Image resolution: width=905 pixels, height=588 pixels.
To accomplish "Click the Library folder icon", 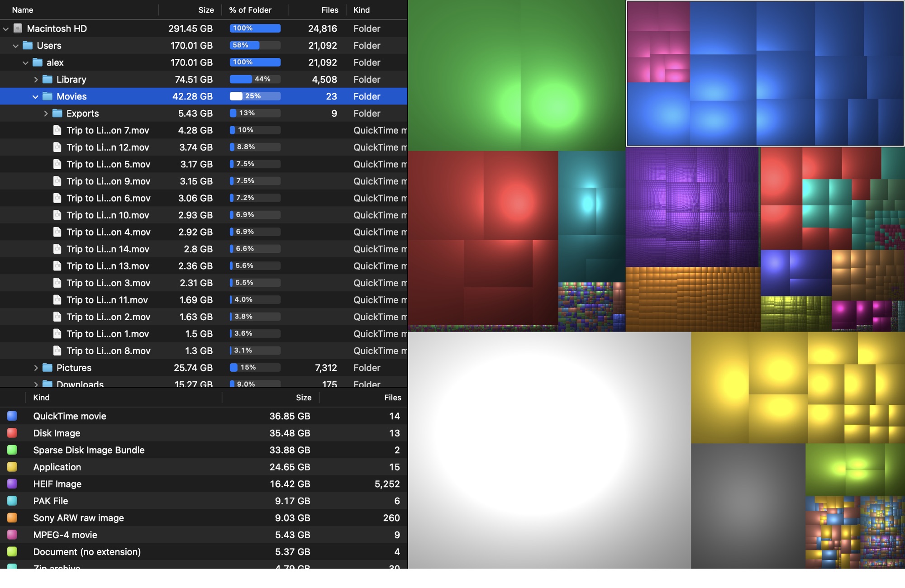I will pyautogui.click(x=48, y=79).
